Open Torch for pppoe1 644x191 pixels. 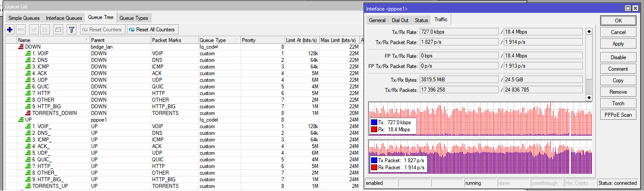click(618, 103)
